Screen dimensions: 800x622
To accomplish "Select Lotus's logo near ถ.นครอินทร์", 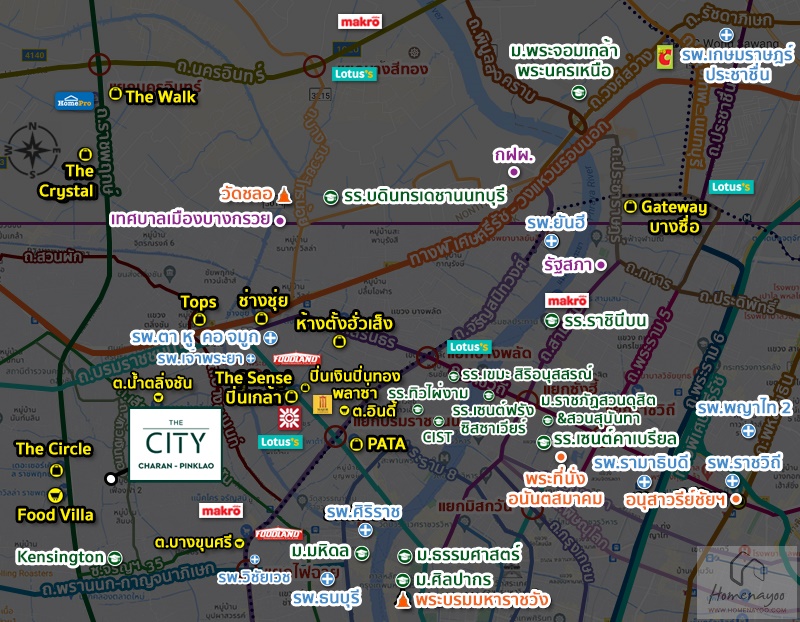I will (x=354, y=74).
